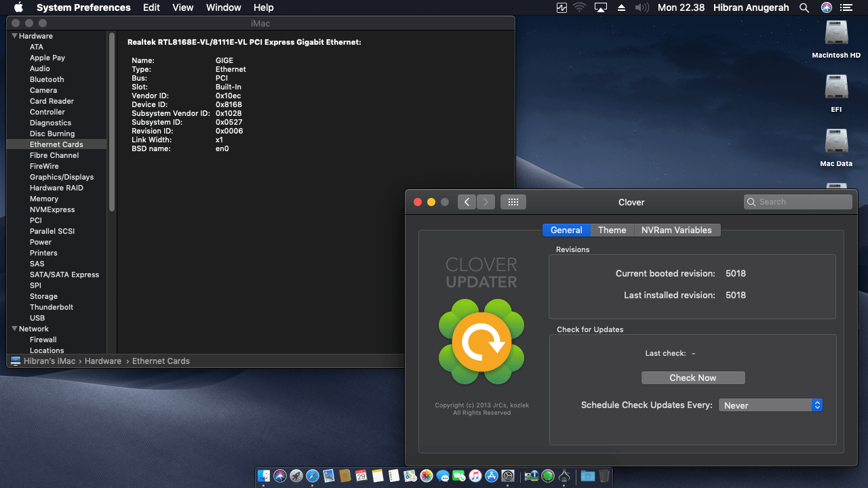Screen dimensions: 868x488
Task: Collapse the Hardware tree section
Action: tap(15, 36)
